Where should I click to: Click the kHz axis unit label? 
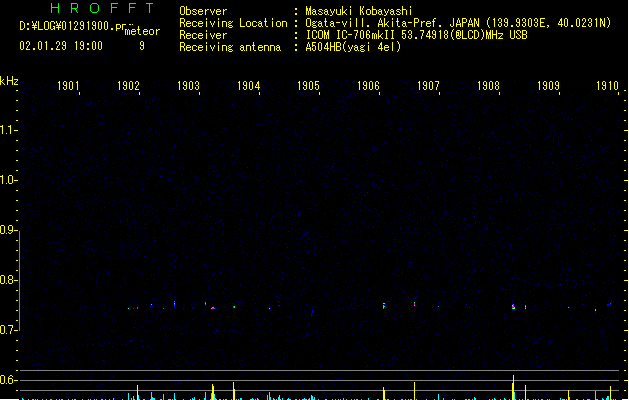[x=9, y=81]
